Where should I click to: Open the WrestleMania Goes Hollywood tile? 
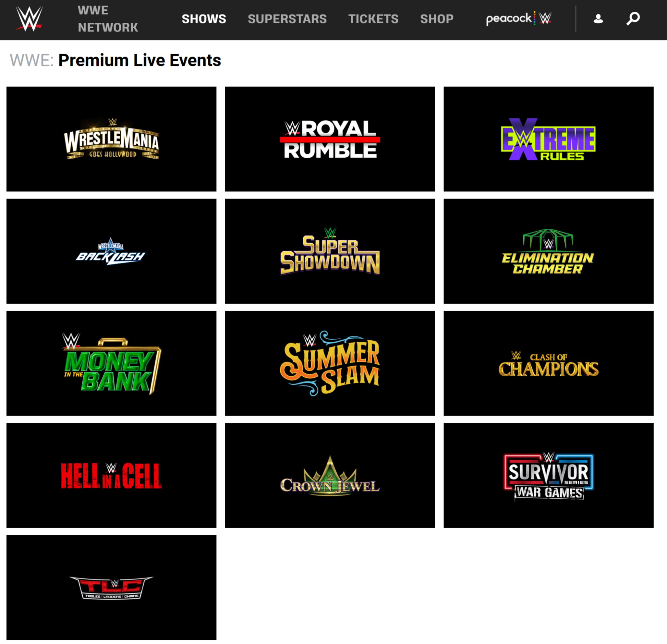tap(111, 139)
